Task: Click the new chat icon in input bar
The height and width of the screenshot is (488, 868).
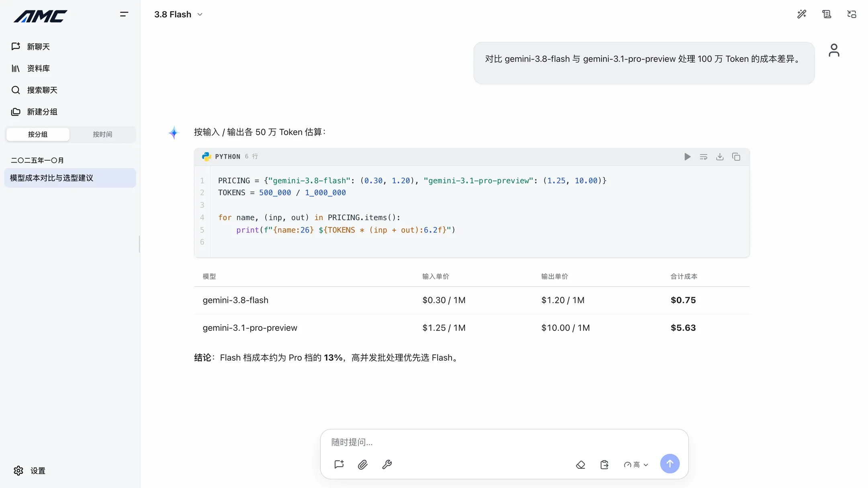Action: tap(339, 465)
